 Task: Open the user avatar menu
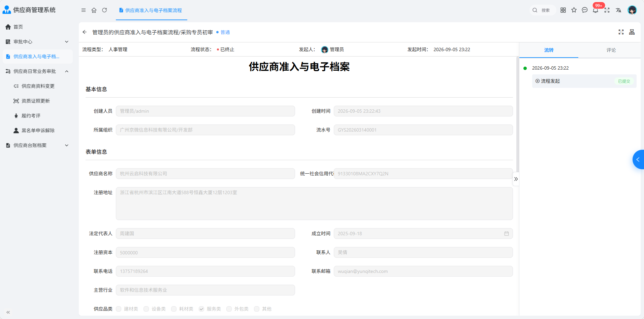tap(632, 10)
